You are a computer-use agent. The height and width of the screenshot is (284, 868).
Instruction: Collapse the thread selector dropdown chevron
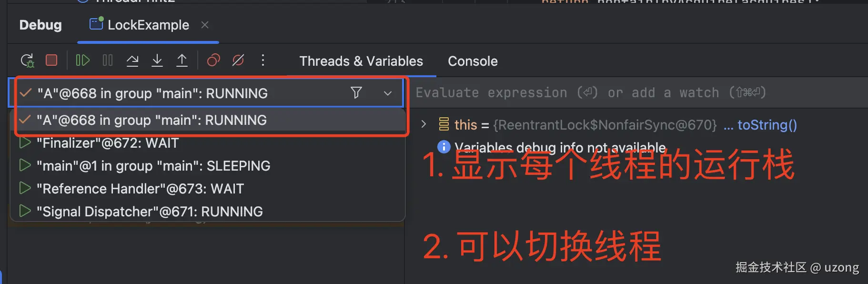click(388, 93)
